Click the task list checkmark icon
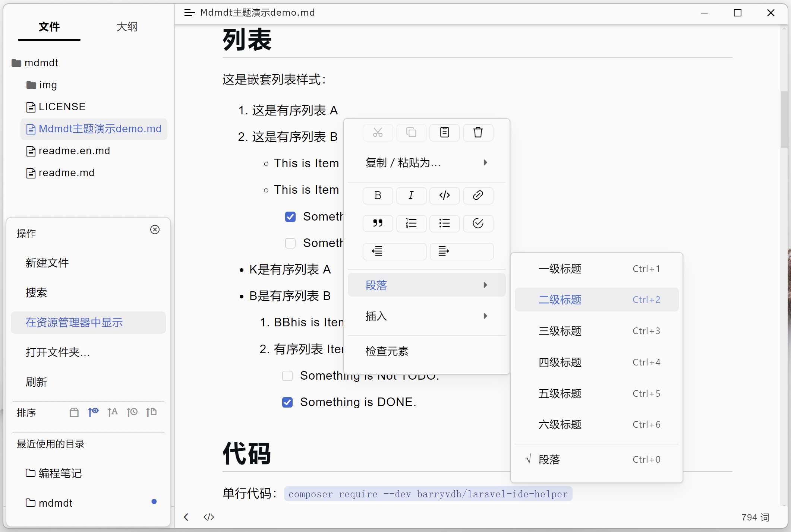 [478, 224]
